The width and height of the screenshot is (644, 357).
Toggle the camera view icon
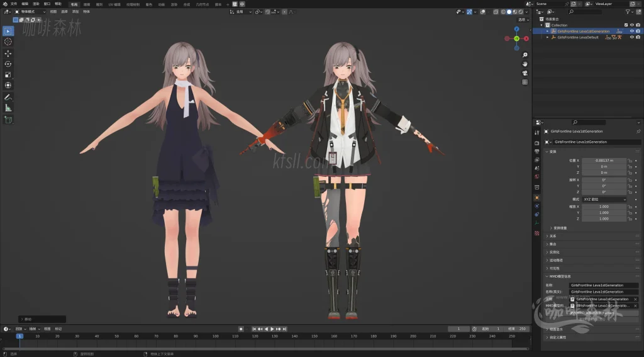coord(525,73)
